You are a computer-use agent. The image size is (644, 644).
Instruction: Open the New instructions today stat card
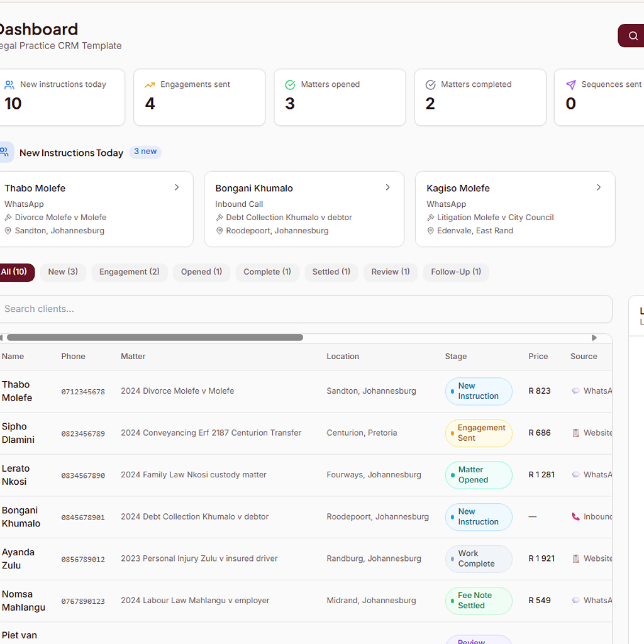coord(61,97)
